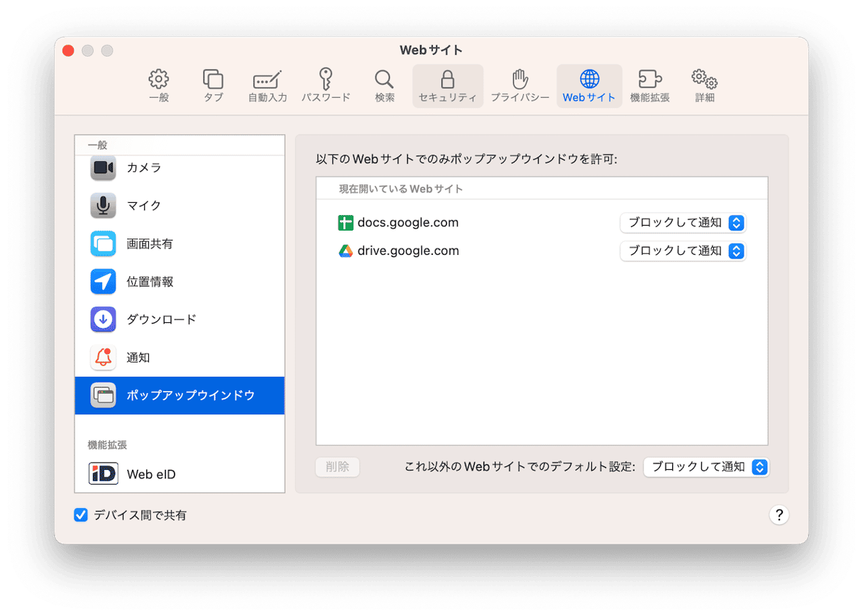Select the パスワード key icon
This screenshot has width=863, height=616.
pos(326,86)
